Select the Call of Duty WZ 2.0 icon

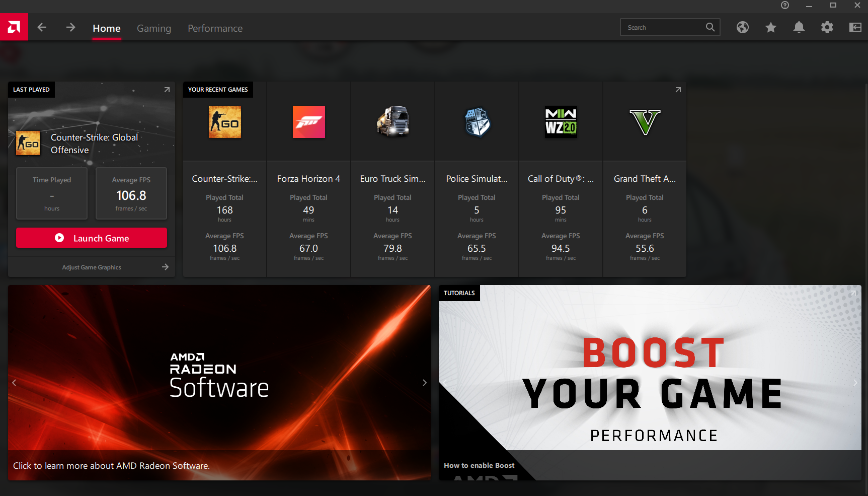tap(561, 122)
